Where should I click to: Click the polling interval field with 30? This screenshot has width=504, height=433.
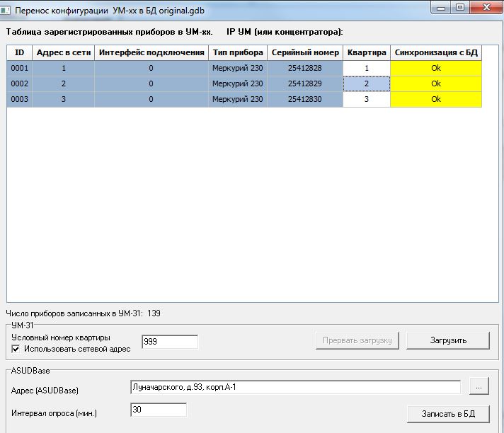(159, 410)
